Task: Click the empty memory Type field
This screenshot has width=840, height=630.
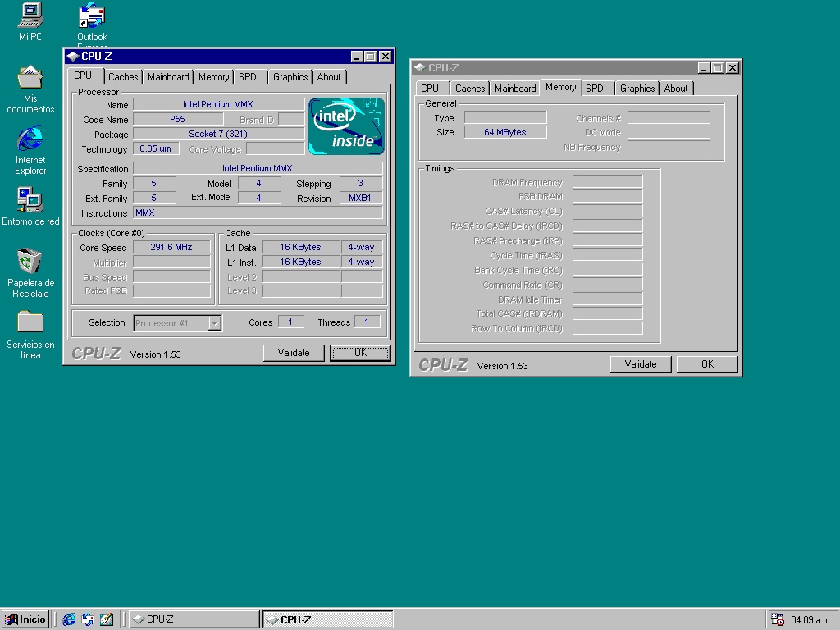Action: tap(505, 117)
